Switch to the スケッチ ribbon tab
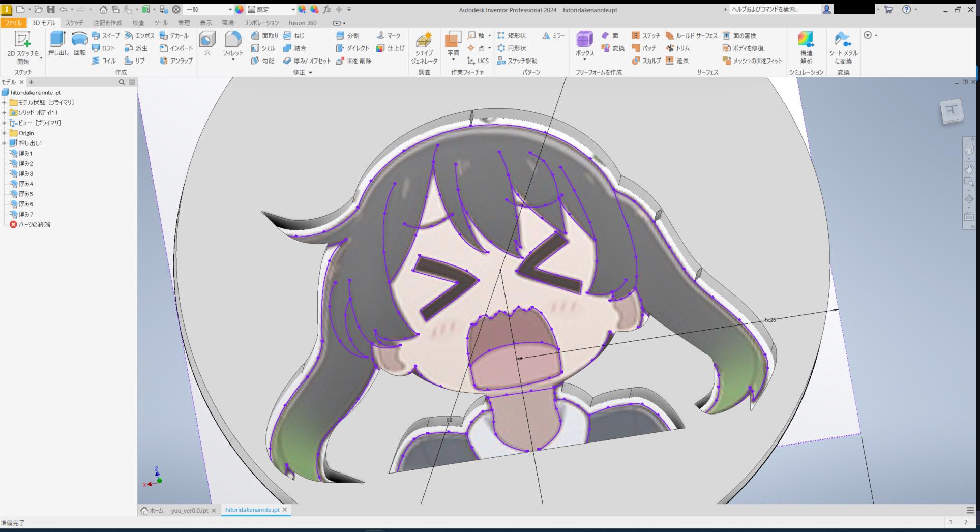This screenshot has height=532, width=980. coord(74,23)
